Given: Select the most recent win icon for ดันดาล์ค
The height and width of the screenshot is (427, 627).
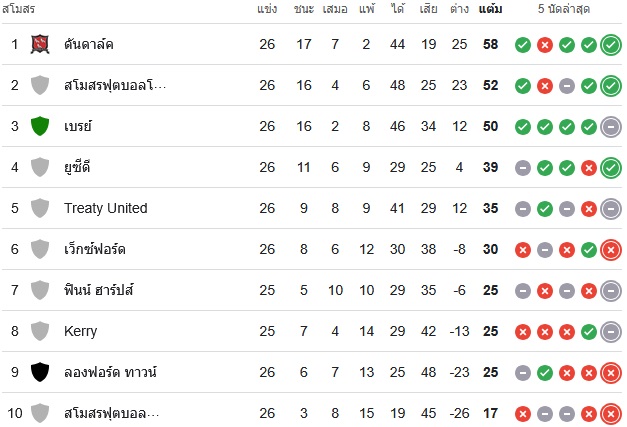Looking at the screenshot, I should pos(611,45).
